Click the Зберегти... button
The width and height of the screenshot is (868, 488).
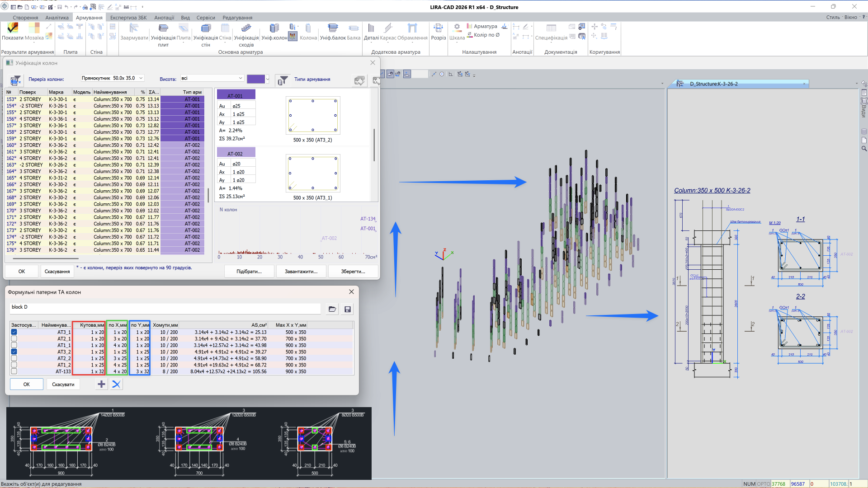point(353,272)
